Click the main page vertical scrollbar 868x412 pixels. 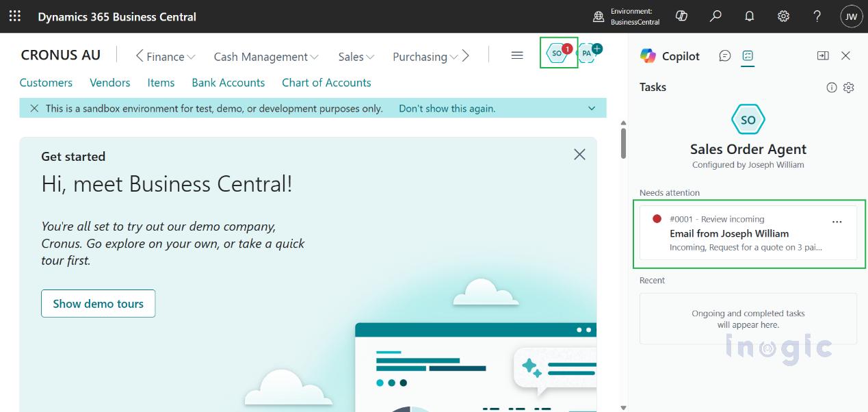coord(622,142)
